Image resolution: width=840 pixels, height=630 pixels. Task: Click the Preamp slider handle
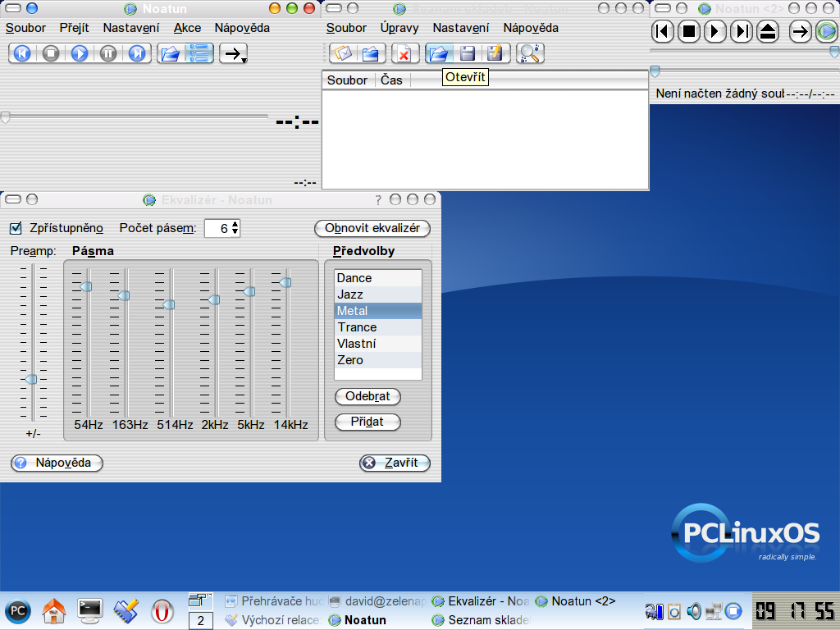coord(32,379)
